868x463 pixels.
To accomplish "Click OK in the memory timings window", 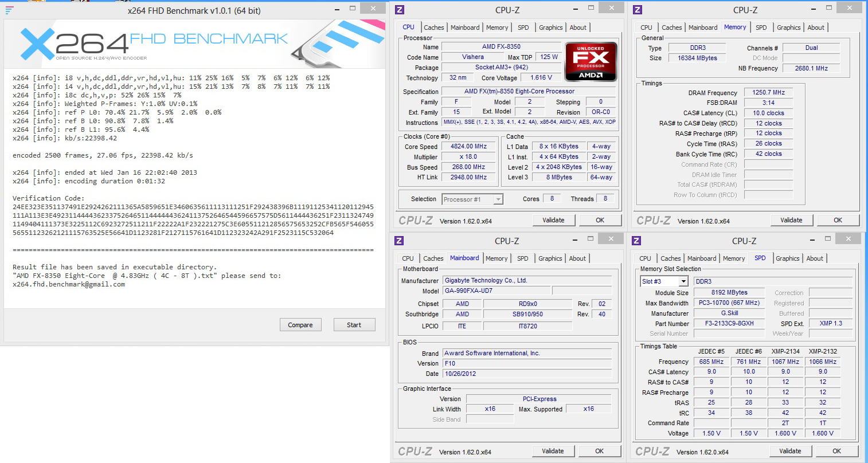I will pyautogui.click(x=838, y=220).
